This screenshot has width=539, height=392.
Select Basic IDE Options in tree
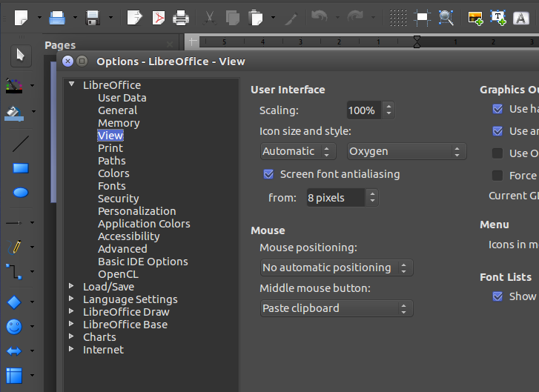tap(143, 262)
